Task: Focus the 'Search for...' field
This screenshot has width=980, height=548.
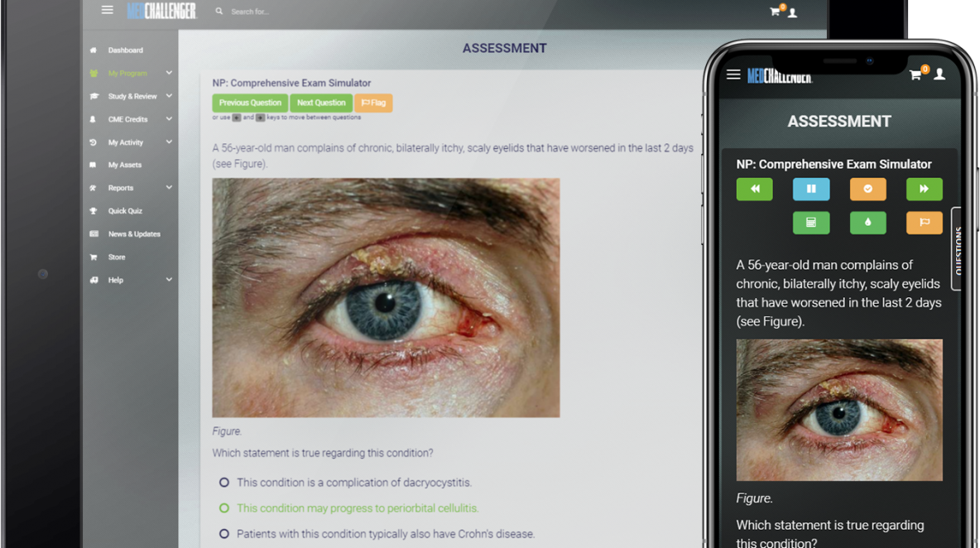Action: point(250,12)
